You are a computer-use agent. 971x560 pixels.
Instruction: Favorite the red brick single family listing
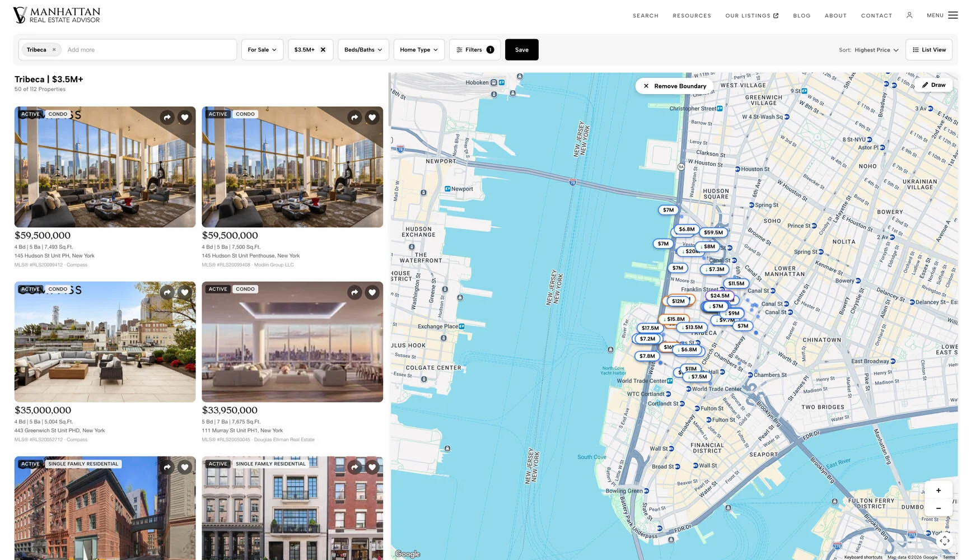coord(185,467)
